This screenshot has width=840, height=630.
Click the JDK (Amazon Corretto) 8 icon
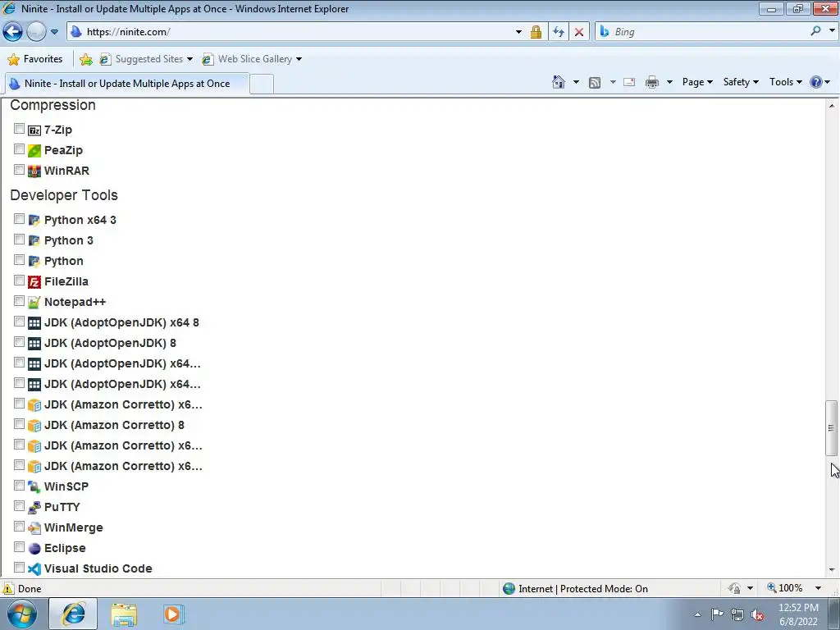tap(34, 426)
